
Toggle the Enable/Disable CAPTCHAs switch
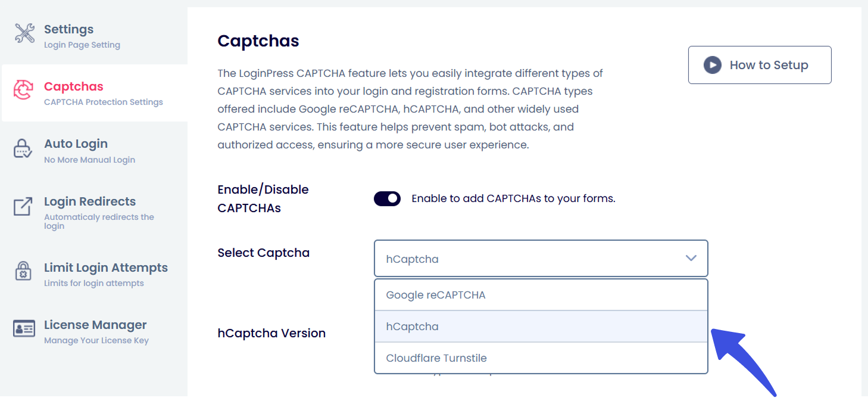387,198
